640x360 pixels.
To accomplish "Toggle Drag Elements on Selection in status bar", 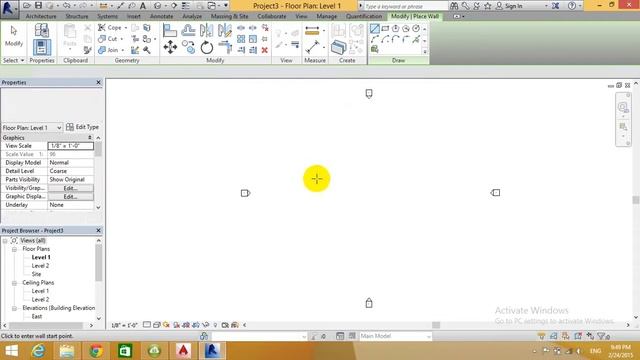I will click(x=590, y=336).
